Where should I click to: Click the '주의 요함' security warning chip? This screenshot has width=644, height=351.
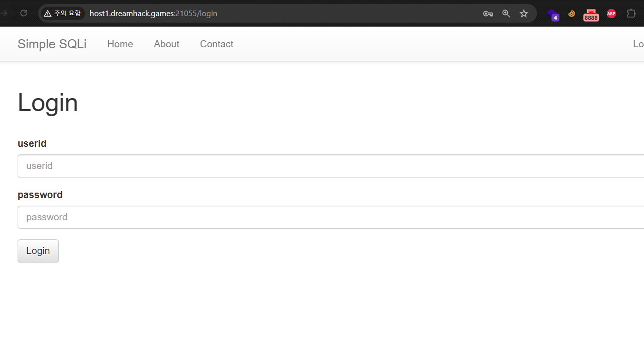pyautogui.click(x=62, y=13)
